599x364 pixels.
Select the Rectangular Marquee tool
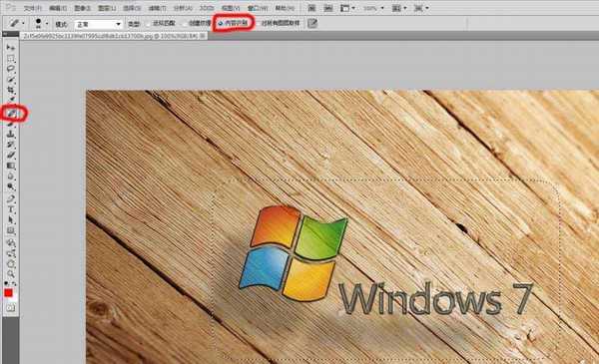(x=11, y=59)
